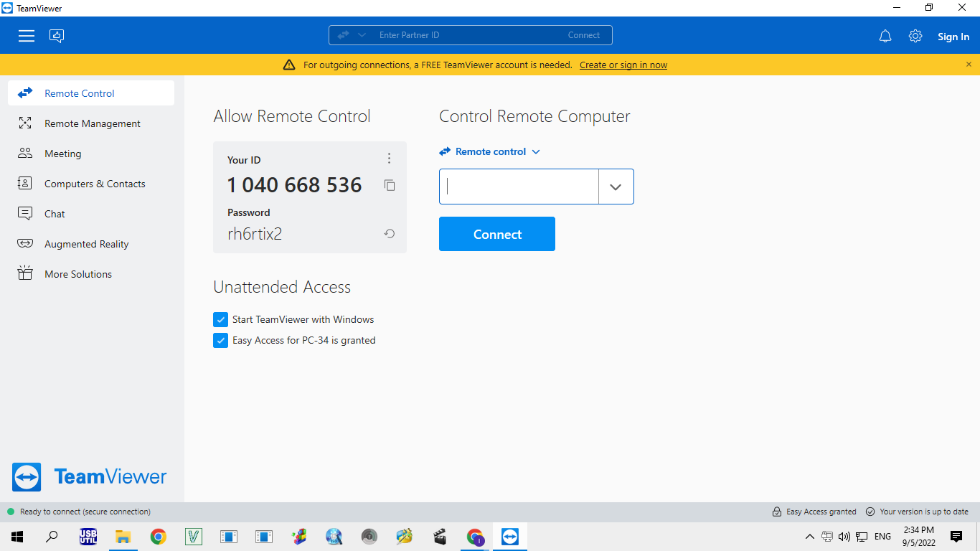Click Sign In in the header
The width and height of the screenshot is (980, 551).
(953, 37)
